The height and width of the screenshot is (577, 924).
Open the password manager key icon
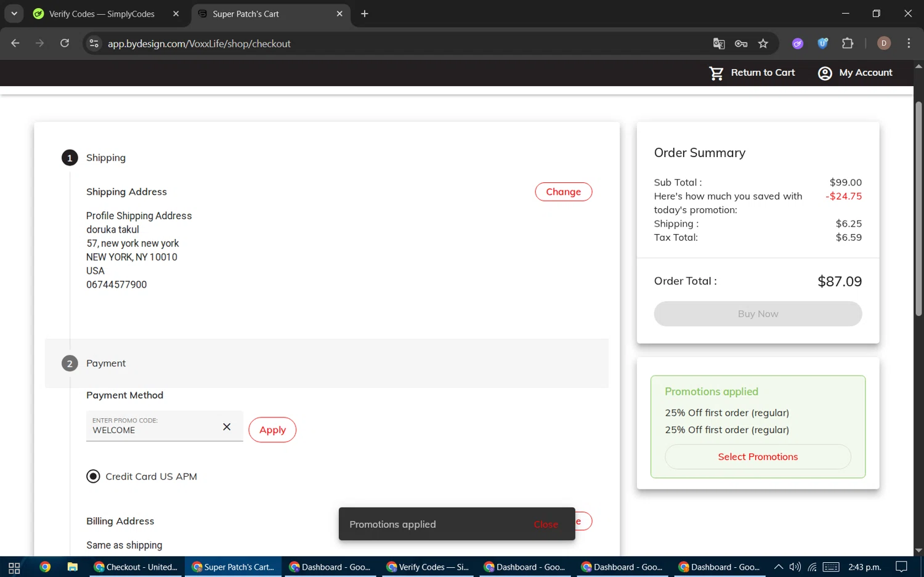741,43
